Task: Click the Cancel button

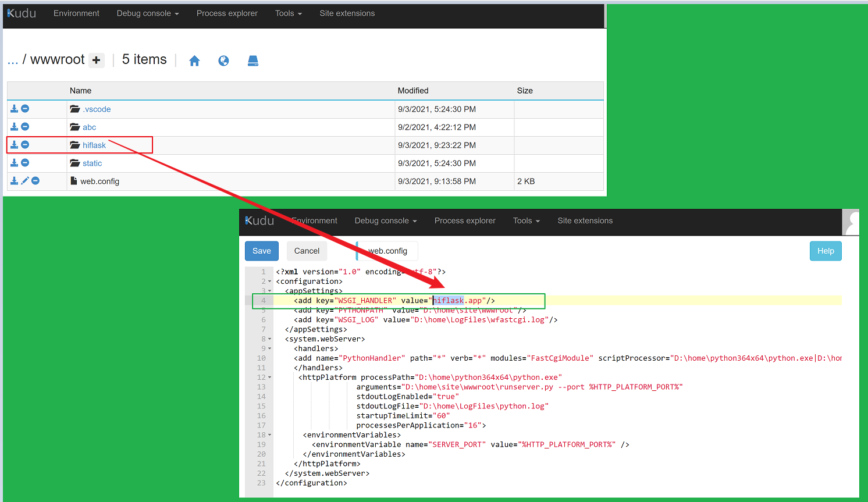Action: tap(307, 251)
